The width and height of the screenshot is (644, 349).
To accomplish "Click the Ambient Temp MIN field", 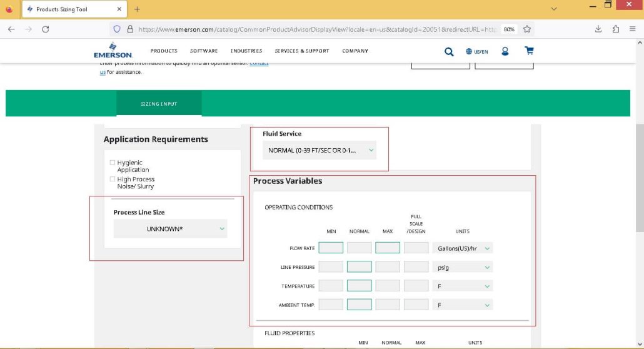I will [331, 304].
